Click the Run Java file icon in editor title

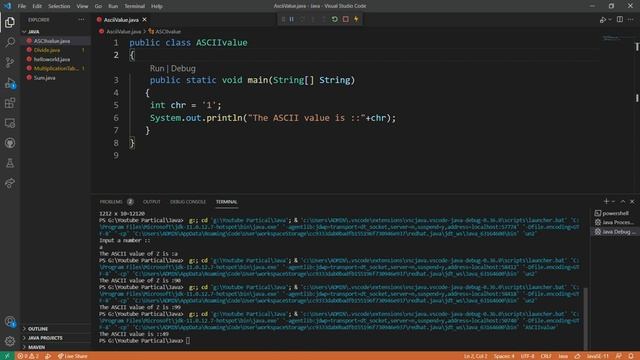[602, 20]
